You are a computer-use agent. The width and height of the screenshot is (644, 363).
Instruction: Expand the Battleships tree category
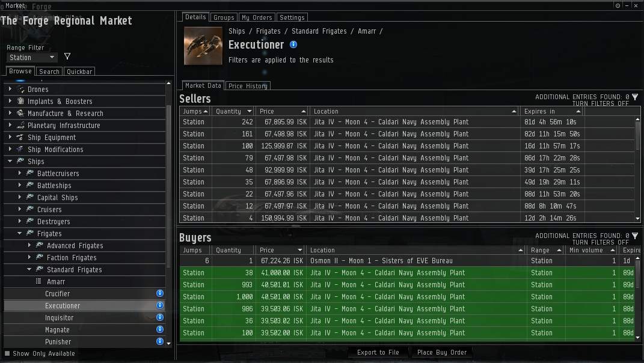tap(20, 185)
